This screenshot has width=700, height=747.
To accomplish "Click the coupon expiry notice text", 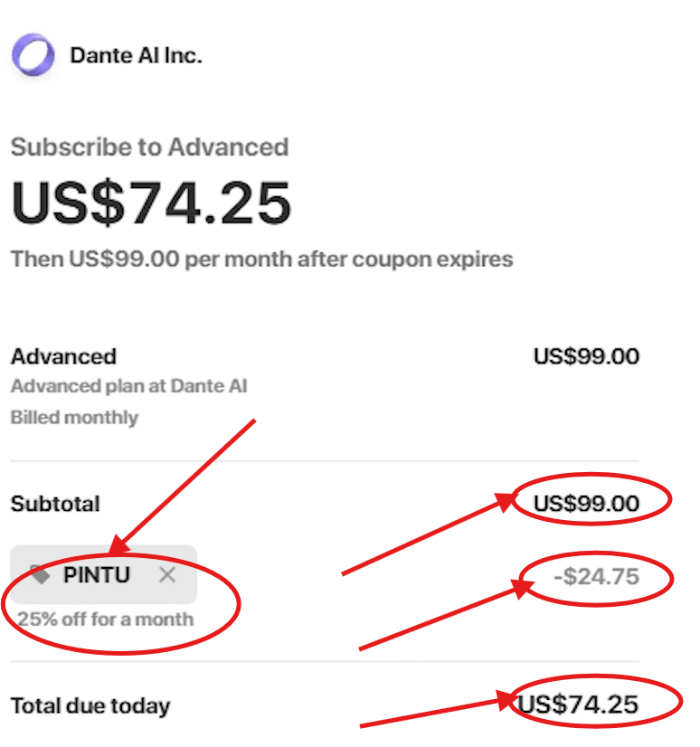I will pos(262,259).
